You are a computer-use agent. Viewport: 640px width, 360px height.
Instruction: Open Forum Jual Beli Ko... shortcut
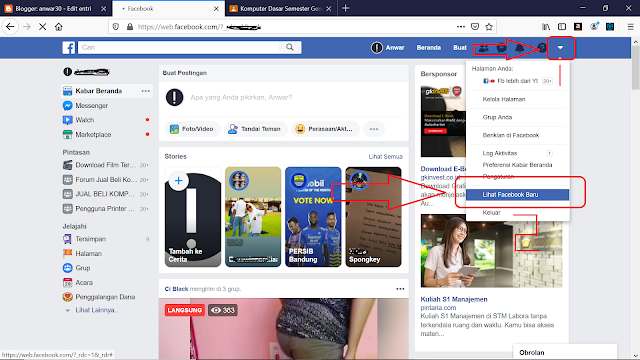click(105, 180)
